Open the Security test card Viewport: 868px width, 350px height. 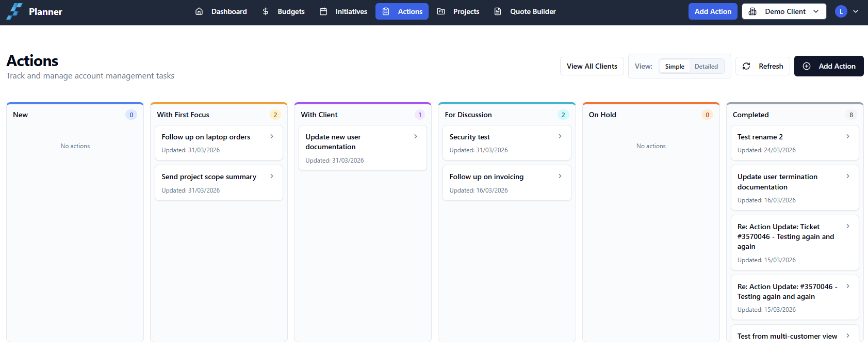point(506,143)
